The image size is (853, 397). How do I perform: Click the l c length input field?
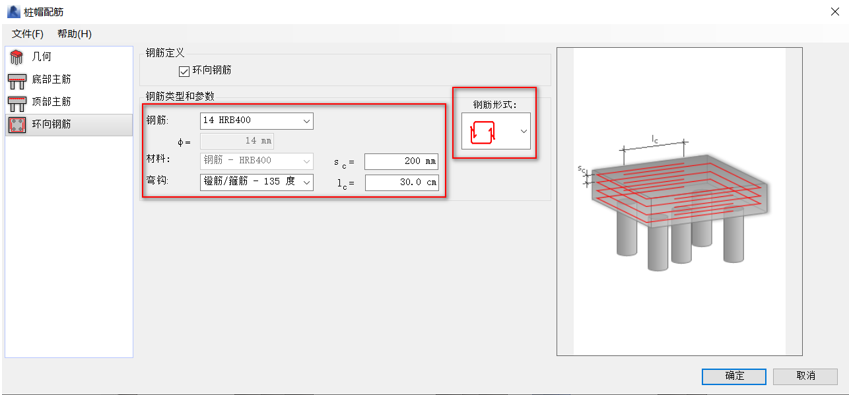tap(401, 183)
